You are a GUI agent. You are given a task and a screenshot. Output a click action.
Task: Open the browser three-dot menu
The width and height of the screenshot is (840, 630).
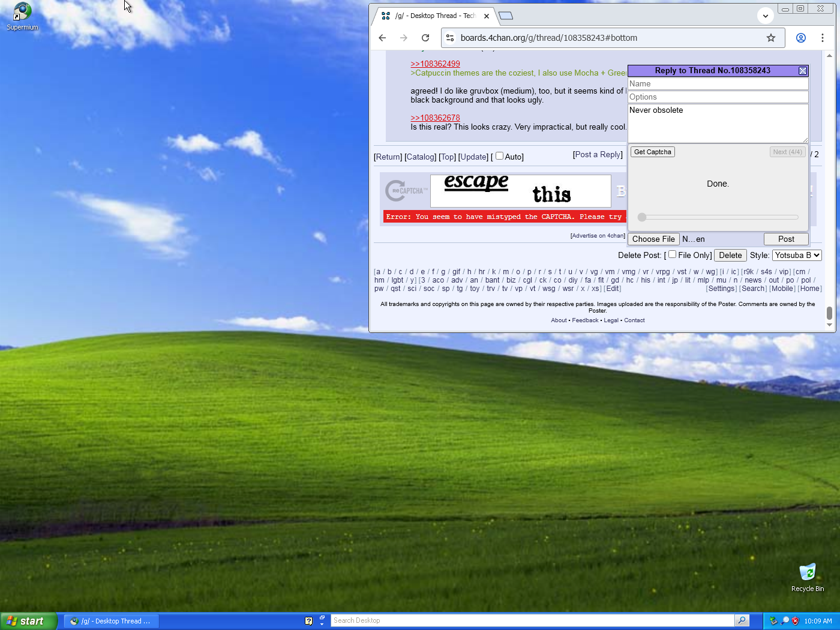[x=823, y=38]
